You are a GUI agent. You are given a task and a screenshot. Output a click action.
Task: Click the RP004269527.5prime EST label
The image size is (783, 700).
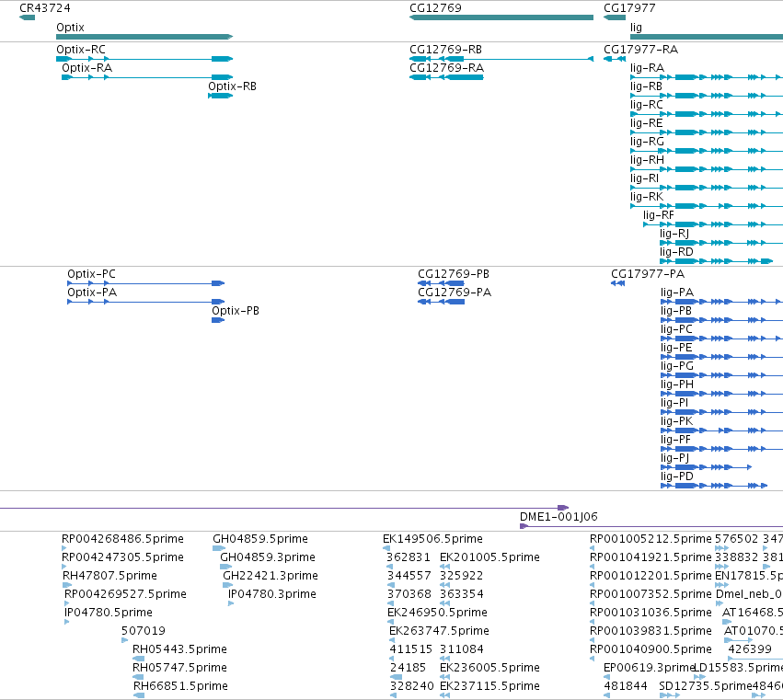pyautogui.click(x=125, y=594)
